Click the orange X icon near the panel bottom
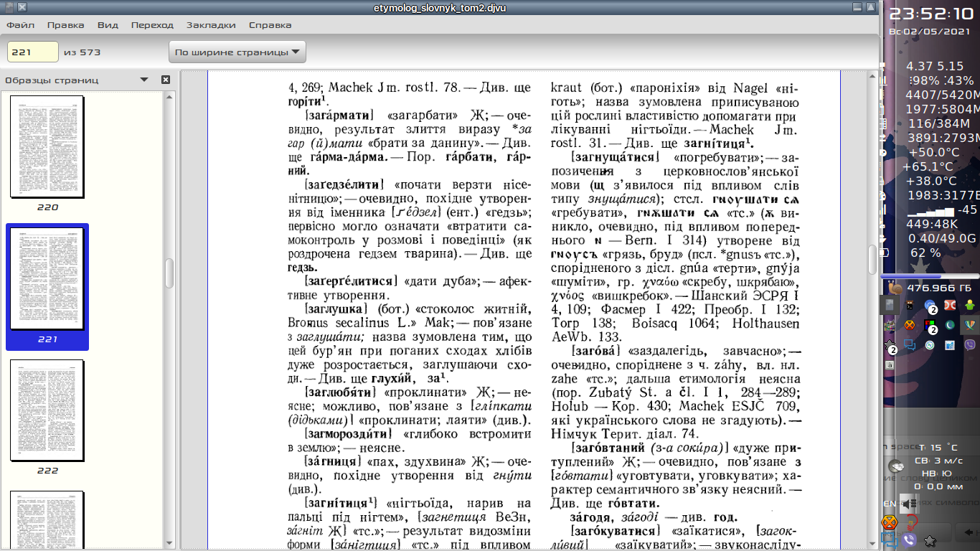The height and width of the screenshot is (551, 980). 890,522
